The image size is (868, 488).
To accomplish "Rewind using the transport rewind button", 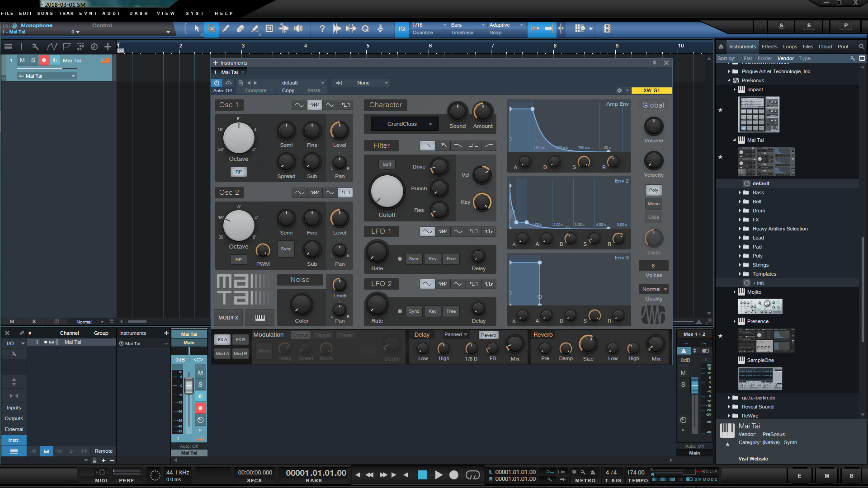I will click(x=369, y=475).
